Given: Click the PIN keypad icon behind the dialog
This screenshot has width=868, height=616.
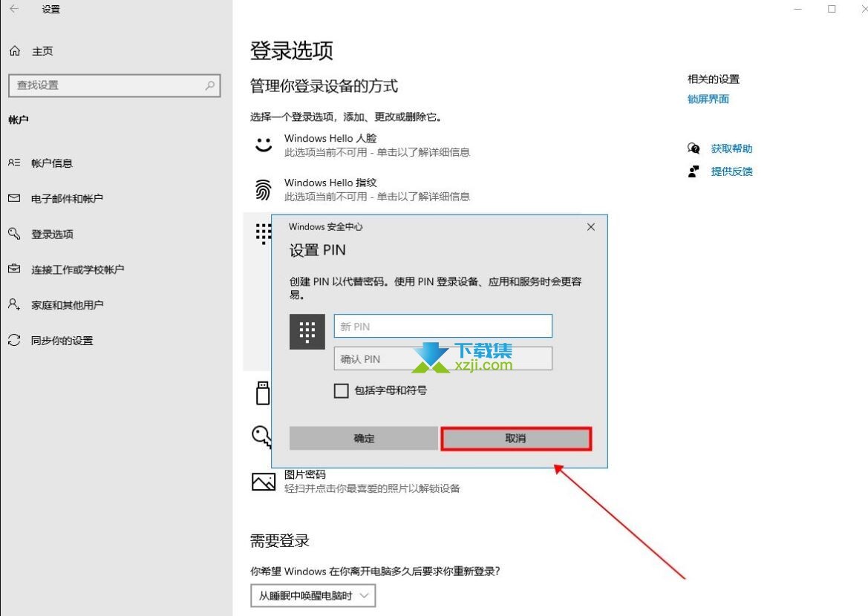Looking at the screenshot, I should [262, 234].
